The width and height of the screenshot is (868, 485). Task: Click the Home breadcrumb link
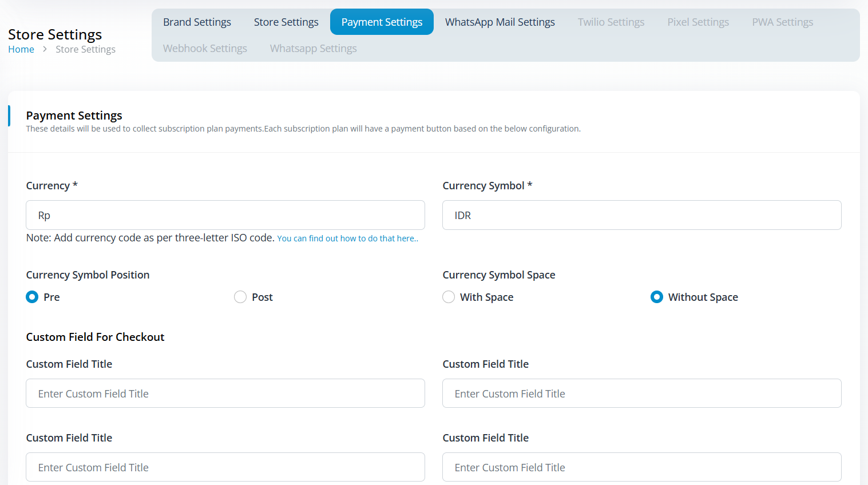point(21,49)
